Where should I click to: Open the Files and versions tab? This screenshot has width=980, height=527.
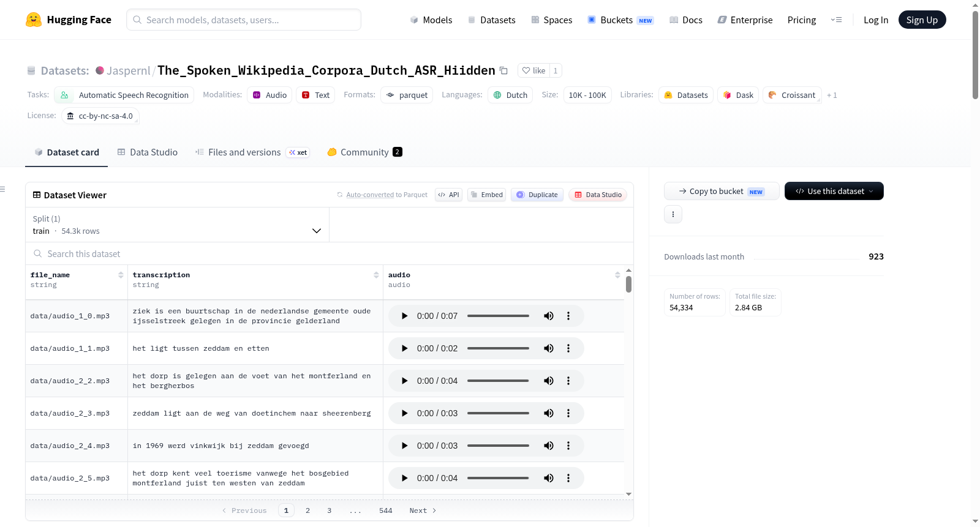(252, 152)
